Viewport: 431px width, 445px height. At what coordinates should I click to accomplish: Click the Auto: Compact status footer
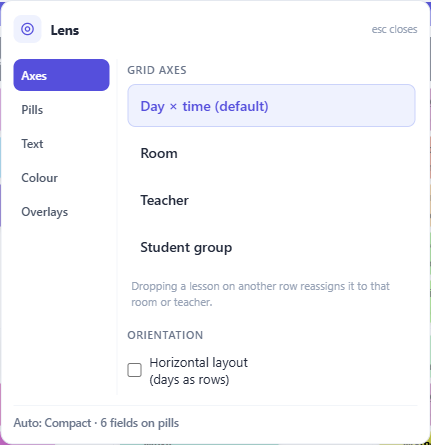click(96, 423)
